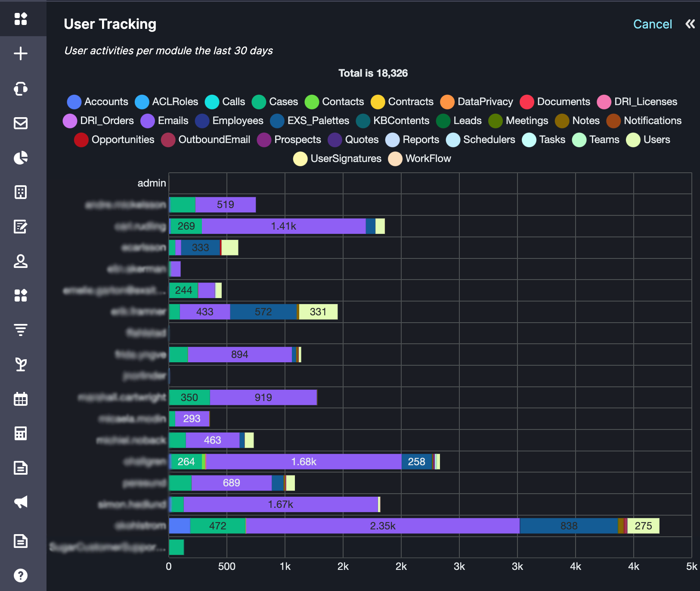
Task: Click the Teams legend swatch
Action: [x=579, y=140]
